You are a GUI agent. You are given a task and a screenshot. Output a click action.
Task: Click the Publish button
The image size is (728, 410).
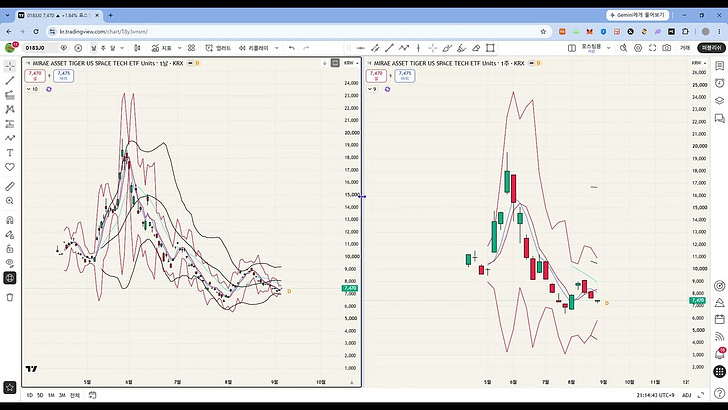tap(711, 48)
